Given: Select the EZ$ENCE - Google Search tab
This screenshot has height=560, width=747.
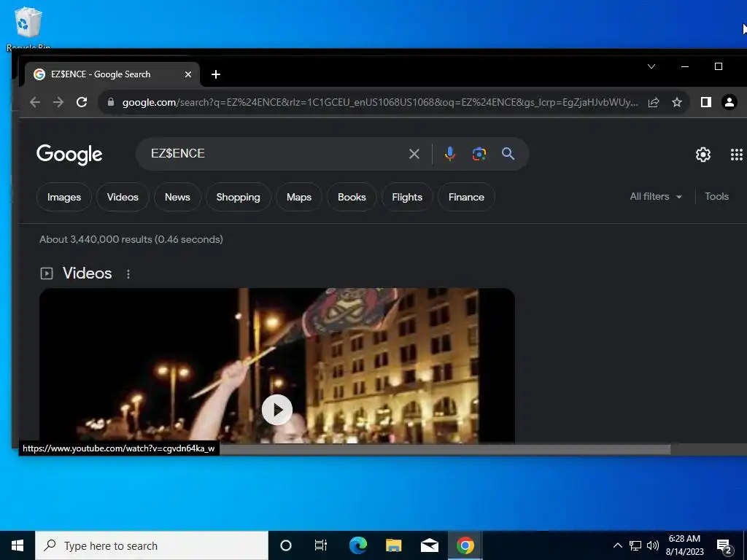Looking at the screenshot, I should [x=112, y=74].
